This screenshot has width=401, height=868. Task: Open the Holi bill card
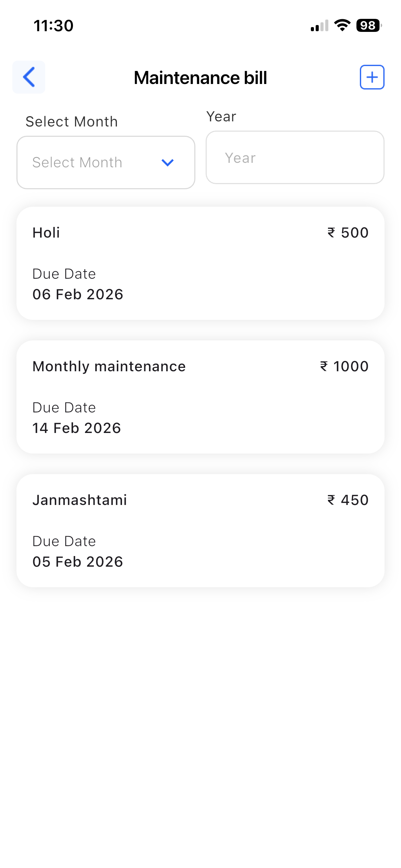200,263
